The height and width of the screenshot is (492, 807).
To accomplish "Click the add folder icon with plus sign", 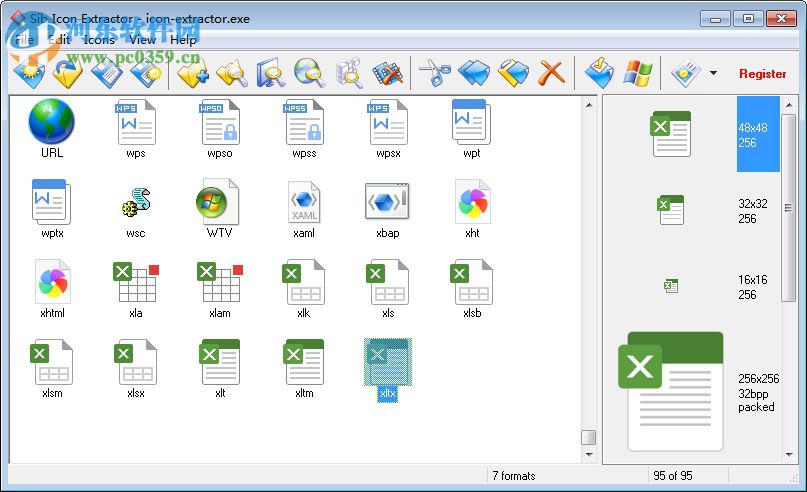I will tap(192, 73).
